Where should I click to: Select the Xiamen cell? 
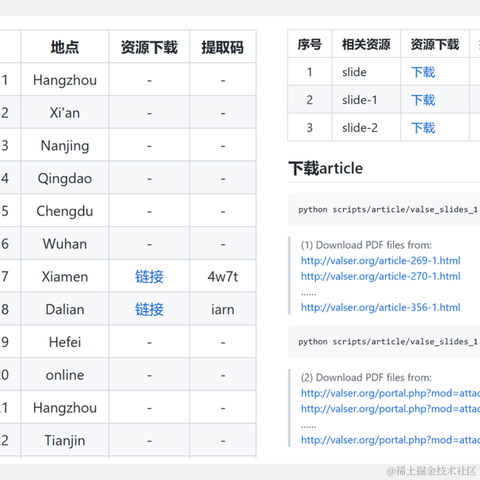pyautogui.click(x=65, y=277)
